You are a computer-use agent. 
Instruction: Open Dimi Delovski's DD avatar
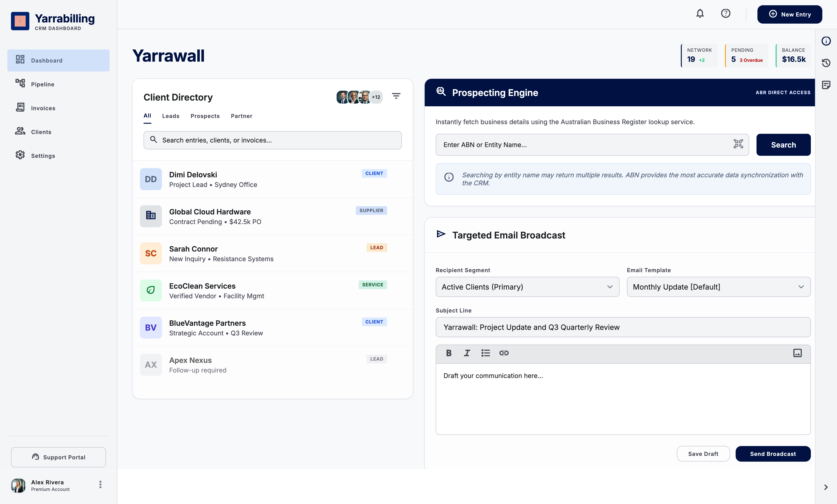pos(151,179)
